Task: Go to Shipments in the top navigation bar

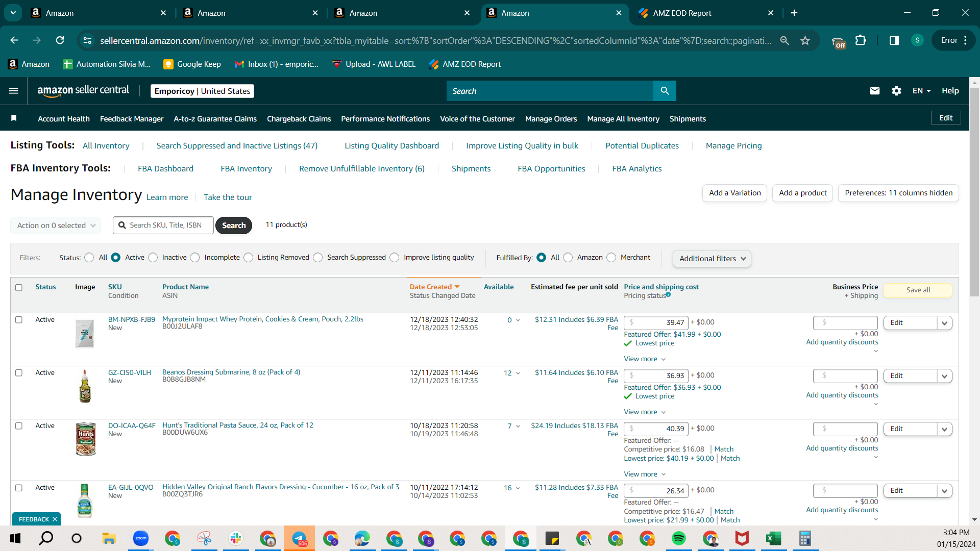Action: click(x=688, y=119)
